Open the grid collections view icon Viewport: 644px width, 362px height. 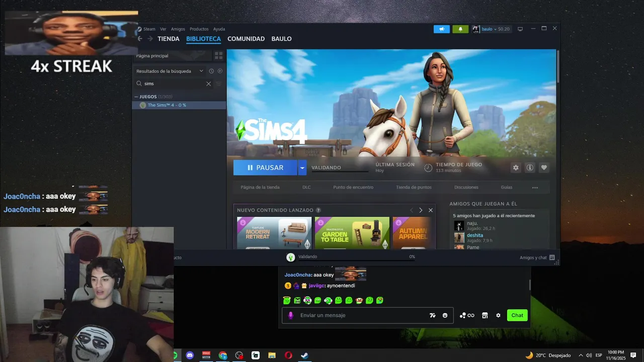click(x=218, y=55)
